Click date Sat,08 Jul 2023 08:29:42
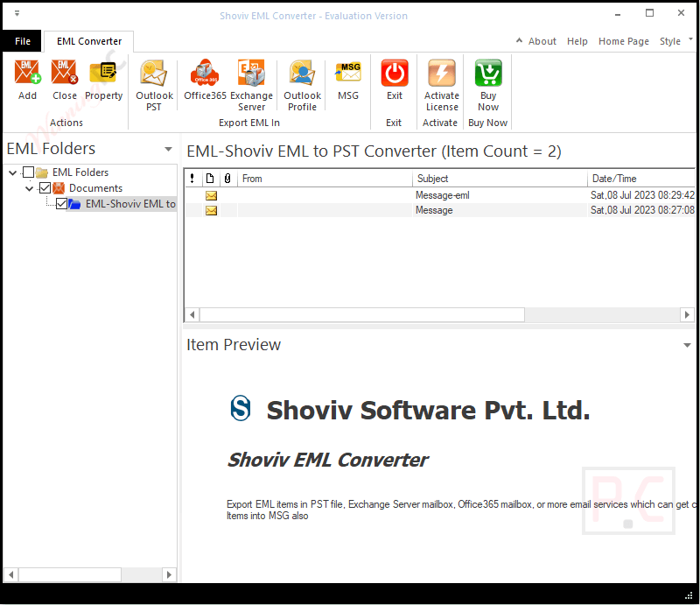 tap(642, 195)
